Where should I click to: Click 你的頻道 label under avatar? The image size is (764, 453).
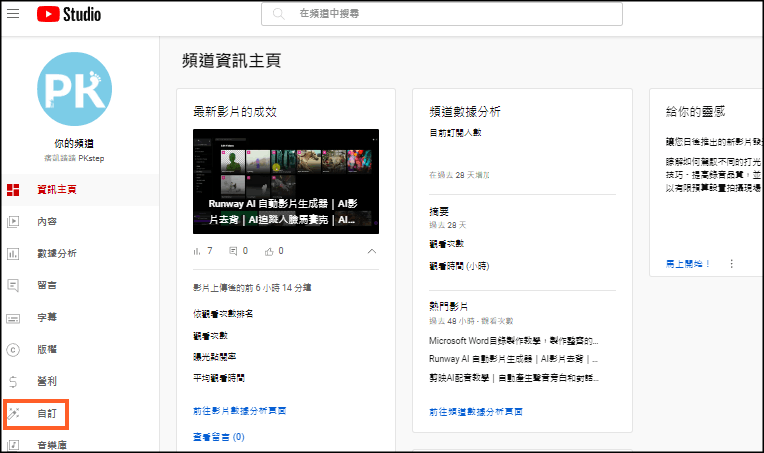[x=74, y=143]
